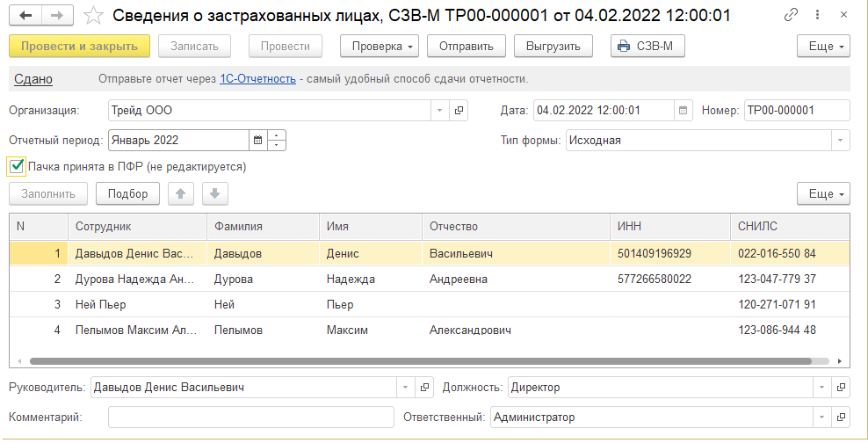Move selected row down with arrow

pyautogui.click(x=215, y=193)
